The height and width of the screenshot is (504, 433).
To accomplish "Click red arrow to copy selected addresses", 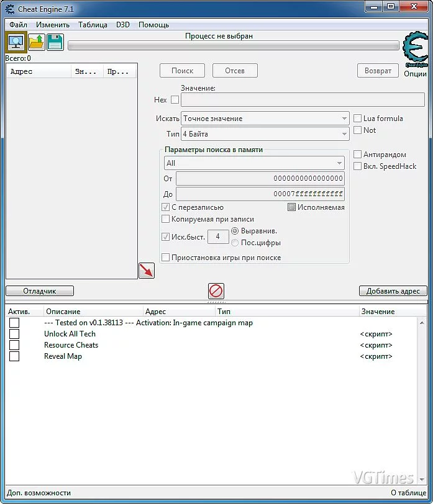I will 147,271.
